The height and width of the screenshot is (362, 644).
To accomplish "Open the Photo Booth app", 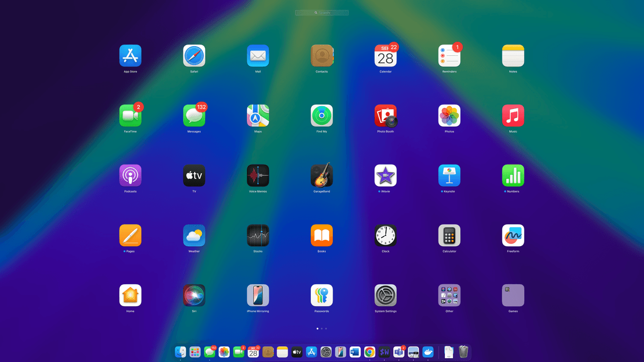I will click(x=385, y=115).
